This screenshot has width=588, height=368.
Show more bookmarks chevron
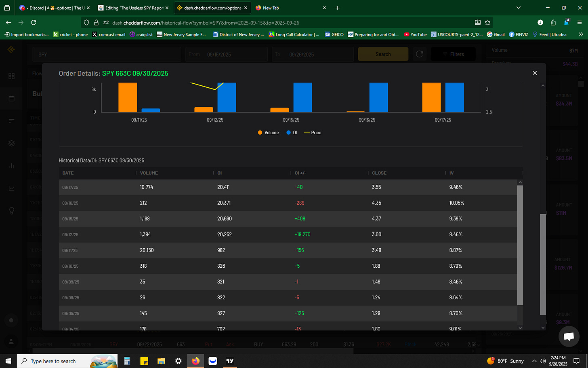pyautogui.click(x=581, y=34)
